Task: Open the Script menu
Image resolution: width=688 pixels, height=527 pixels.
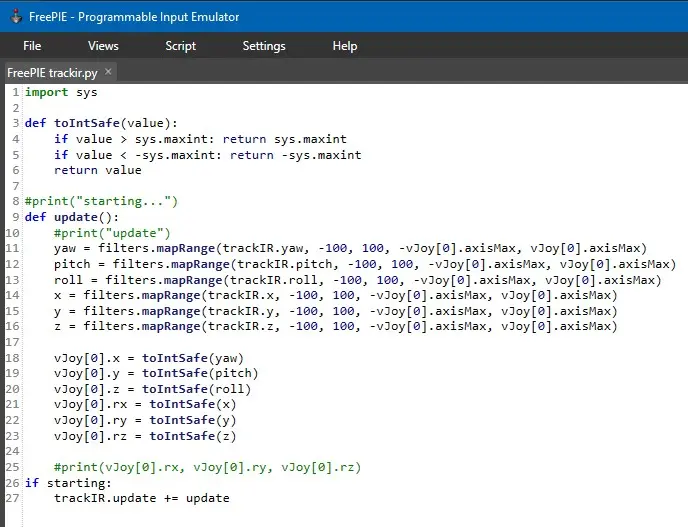Action: click(180, 46)
